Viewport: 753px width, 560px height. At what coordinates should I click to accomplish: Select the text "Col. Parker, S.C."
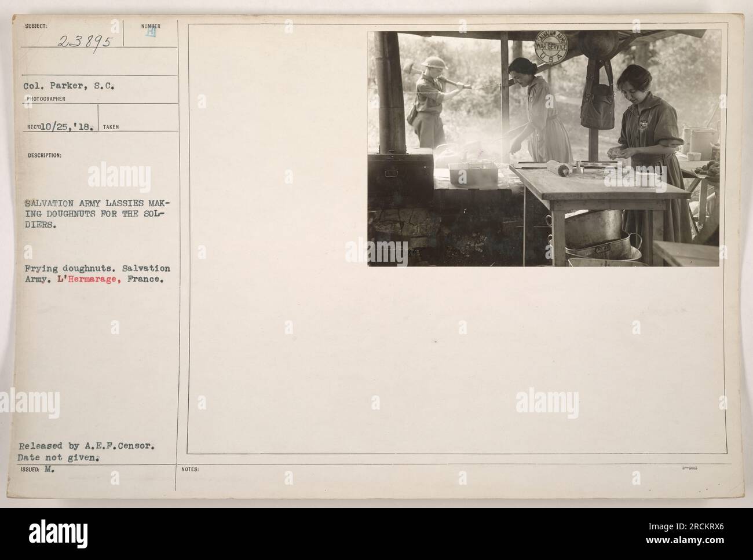tap(70, 87)
